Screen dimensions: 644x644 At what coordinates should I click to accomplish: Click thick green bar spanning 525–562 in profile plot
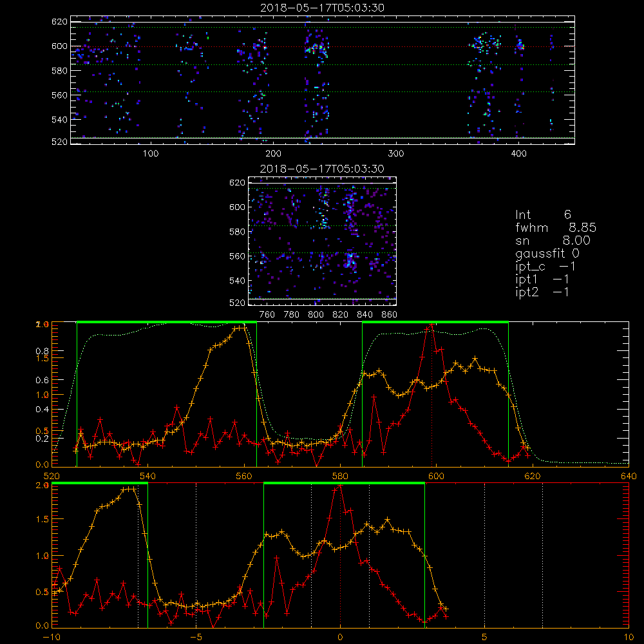click(x=167, y=323)
